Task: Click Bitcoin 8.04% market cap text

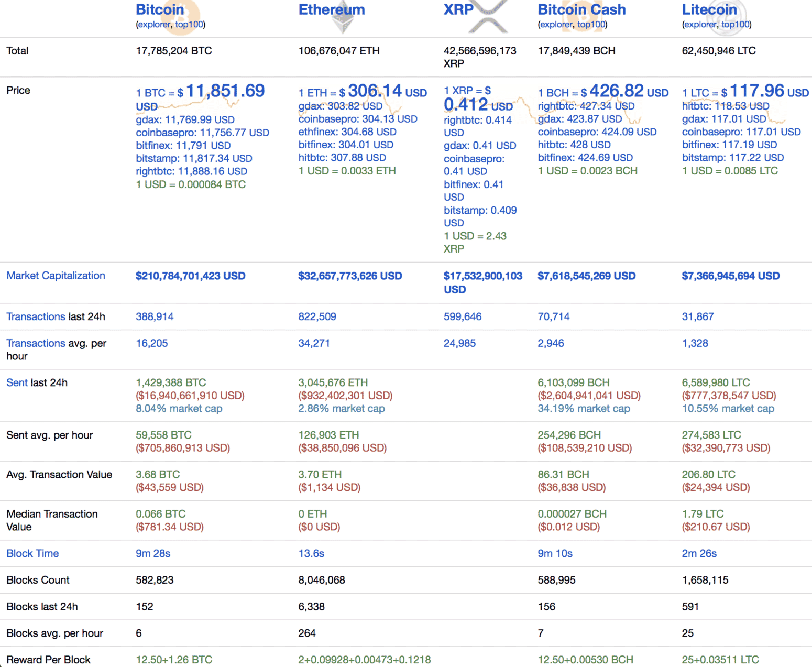Action: pos(179,408)
